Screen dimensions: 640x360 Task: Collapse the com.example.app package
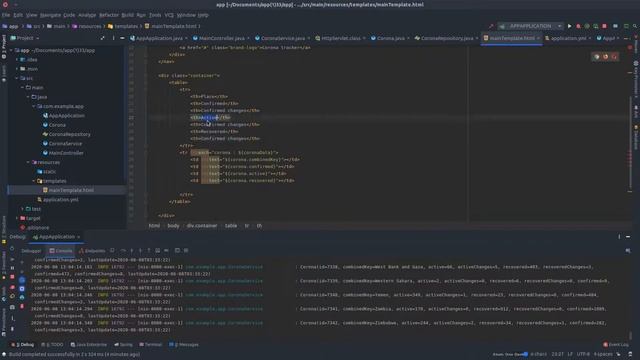click(34, 107)
